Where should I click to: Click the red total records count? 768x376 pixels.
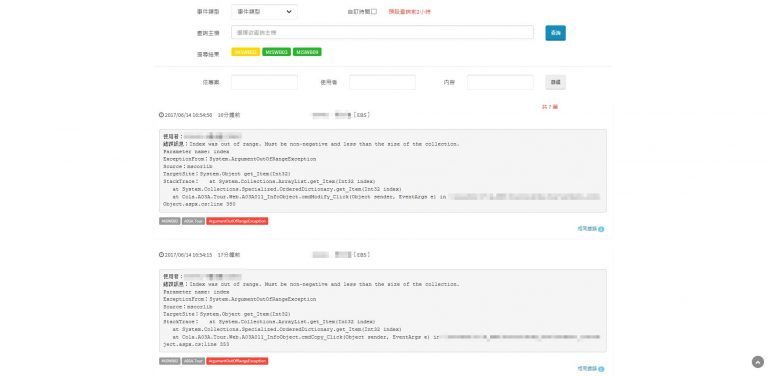click(550, 107)
